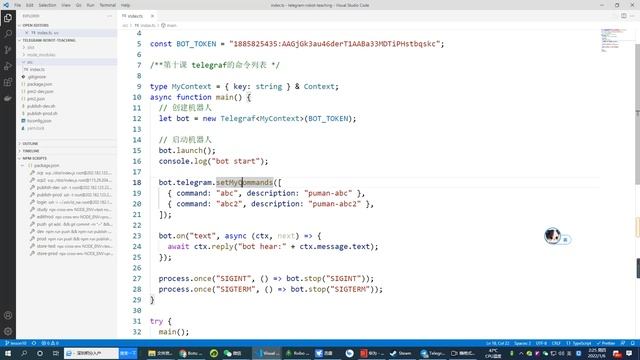Open the Terminal menu
This screenshot has height=360, width=640.
pos(108,5)
